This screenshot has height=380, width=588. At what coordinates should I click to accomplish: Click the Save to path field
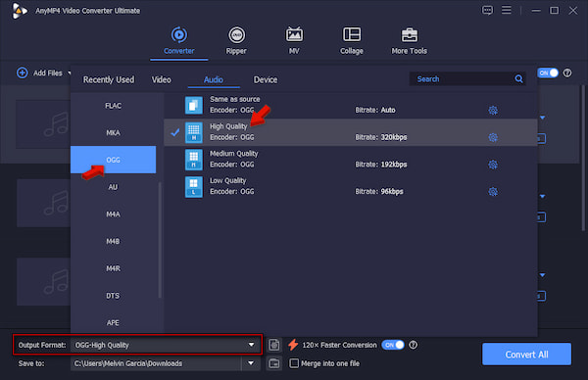(x=156, y=363)
